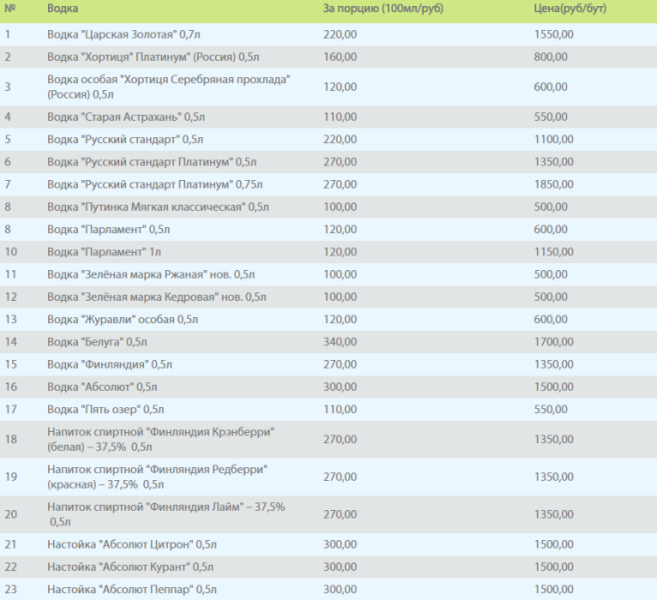Select 'Водка "Белуга" 0,5л' entry

97,342
